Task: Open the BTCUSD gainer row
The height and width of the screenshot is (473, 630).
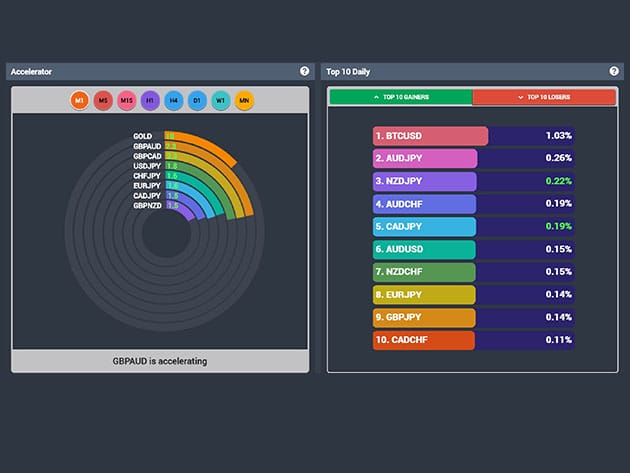Action: pos(473,136)
